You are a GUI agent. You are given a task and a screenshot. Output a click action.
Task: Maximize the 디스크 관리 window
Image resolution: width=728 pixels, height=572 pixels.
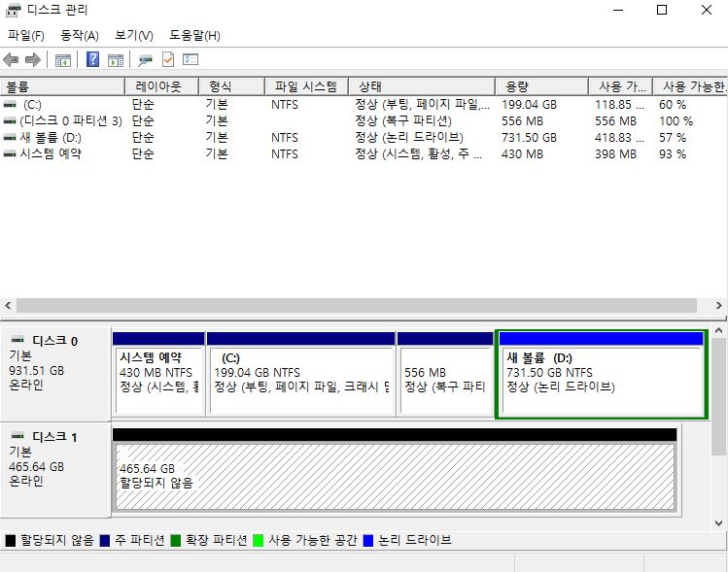pos(662,10)
